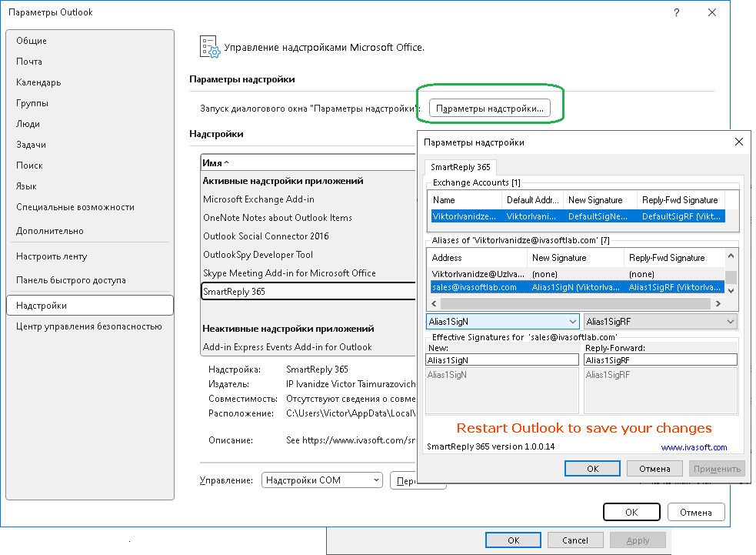
Task: Click OK in the background English dialog
Action: tap(514, 540)
